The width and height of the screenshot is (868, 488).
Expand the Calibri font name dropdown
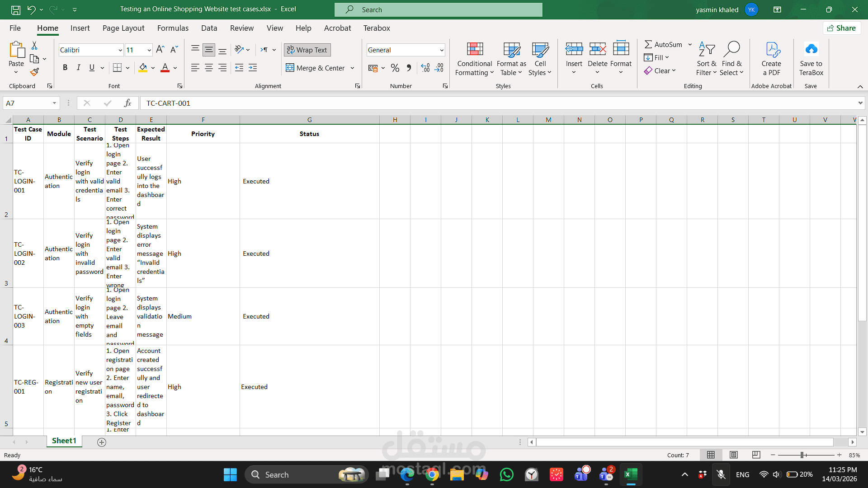120,50
